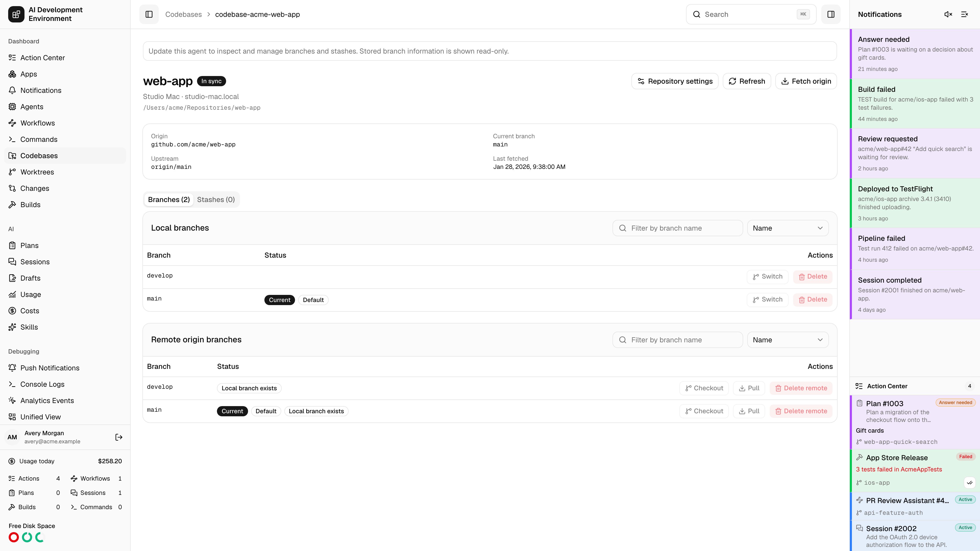This screenshot has width=980, height=551.
Task: Open Unified View
Action: pyautogui.click(x=65, y=417)
